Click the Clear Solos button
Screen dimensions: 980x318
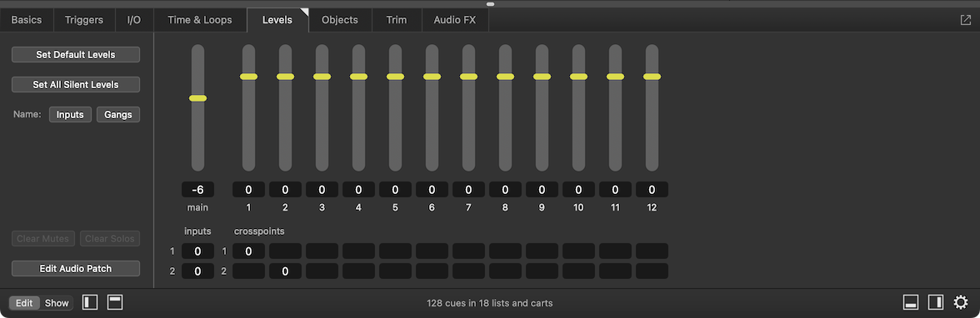109,239
